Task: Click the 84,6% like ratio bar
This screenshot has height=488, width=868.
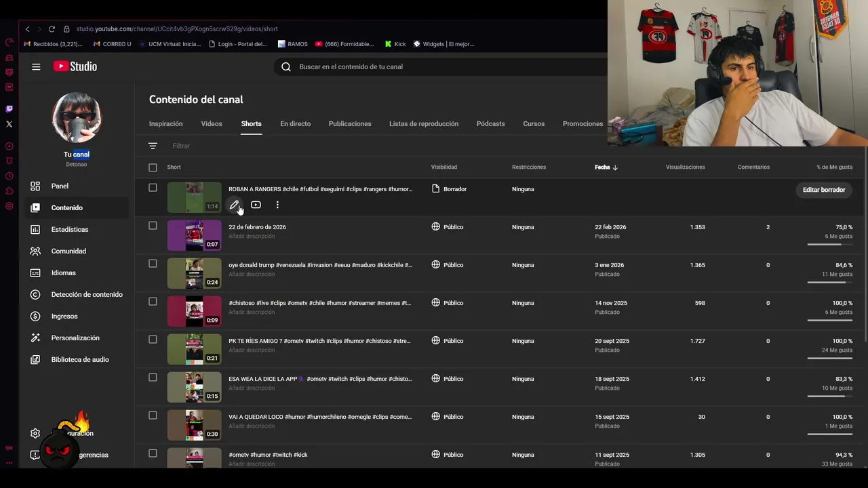Action: tap(830, 282)
